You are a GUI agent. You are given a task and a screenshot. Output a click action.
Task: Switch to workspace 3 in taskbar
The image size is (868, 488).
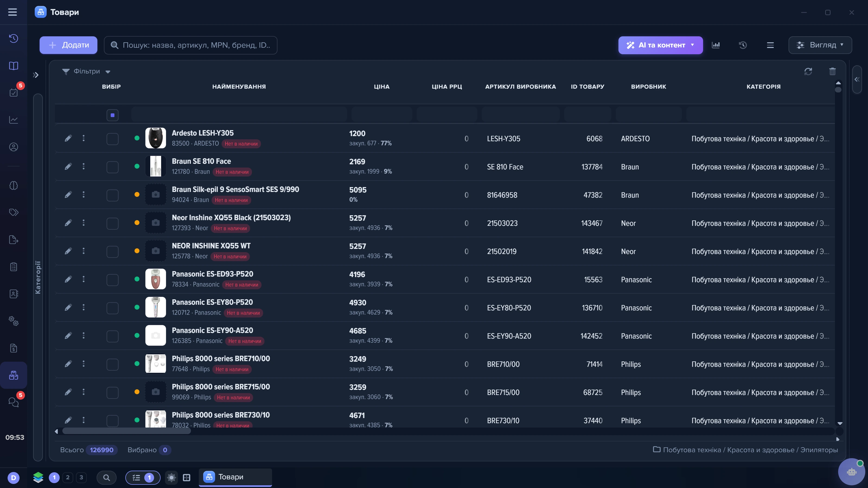coord(81,477)
